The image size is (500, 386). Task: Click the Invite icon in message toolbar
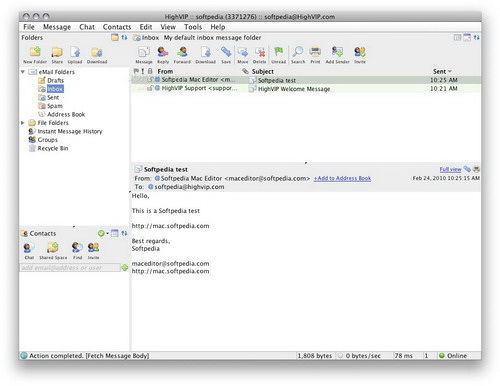[x=360, y=52]
